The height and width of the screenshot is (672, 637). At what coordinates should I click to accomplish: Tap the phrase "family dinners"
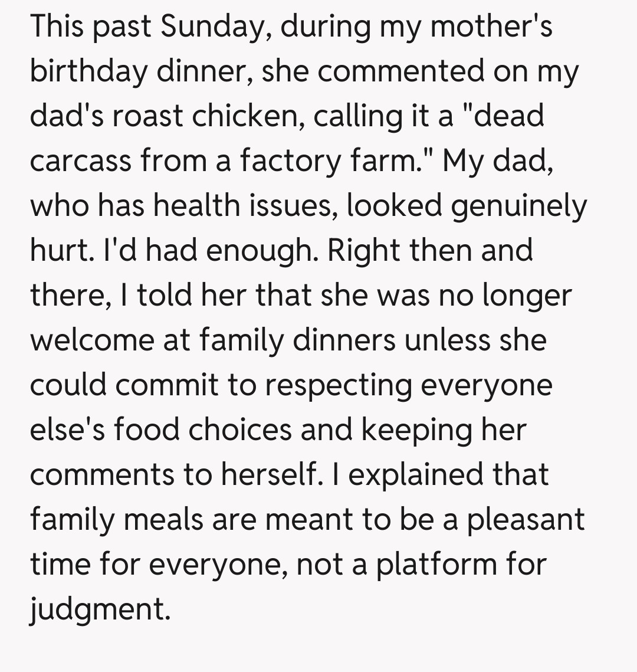(297, 340)
